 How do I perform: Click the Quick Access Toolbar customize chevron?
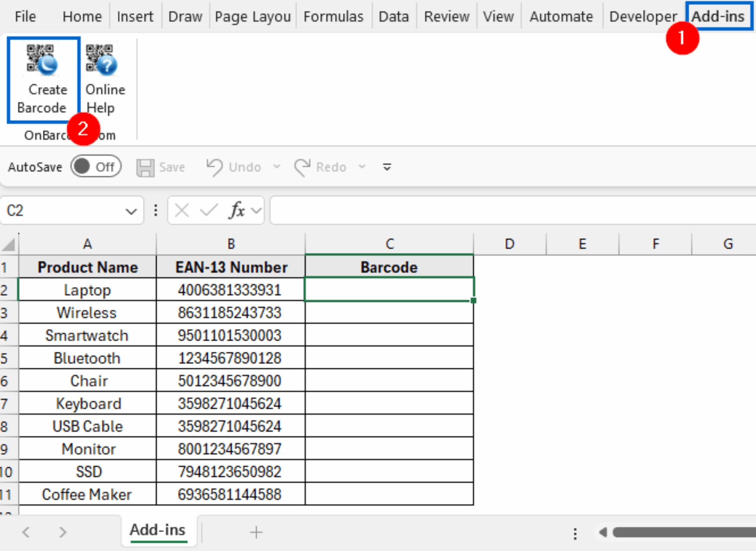click(386, 167)
